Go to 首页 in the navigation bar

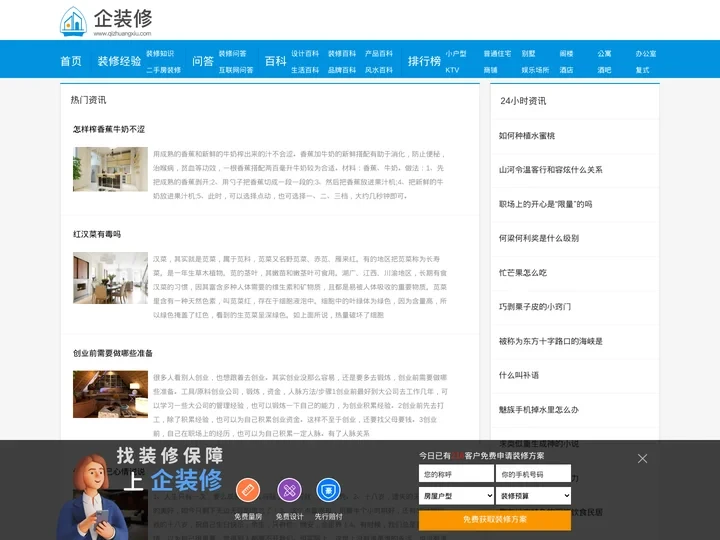coord(71,61)
